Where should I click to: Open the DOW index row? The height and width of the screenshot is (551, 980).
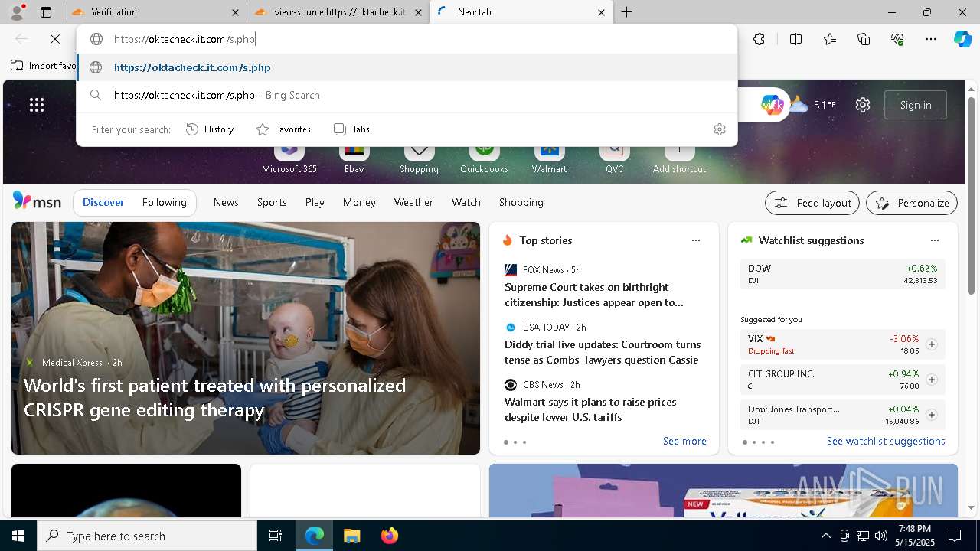click(842, 274)
